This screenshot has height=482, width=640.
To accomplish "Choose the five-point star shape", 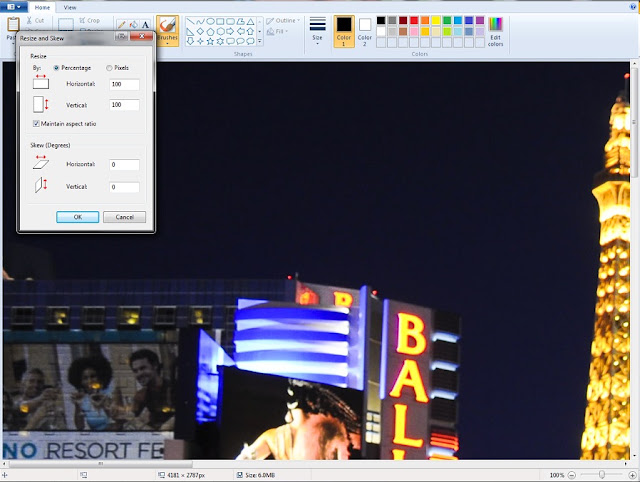I will pos(210,41).
